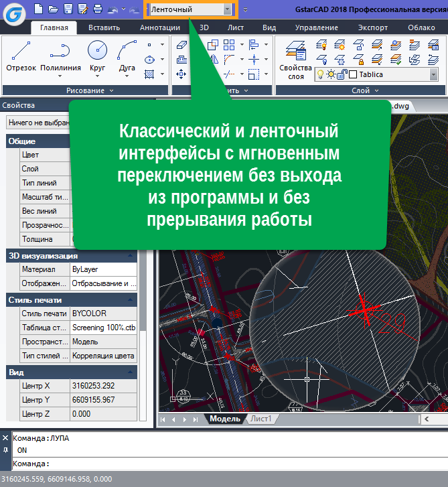Switch to the Аннотации ribbon tab
Image resolution: width=448 pixels, height=487 pixels.
point(160,27)
